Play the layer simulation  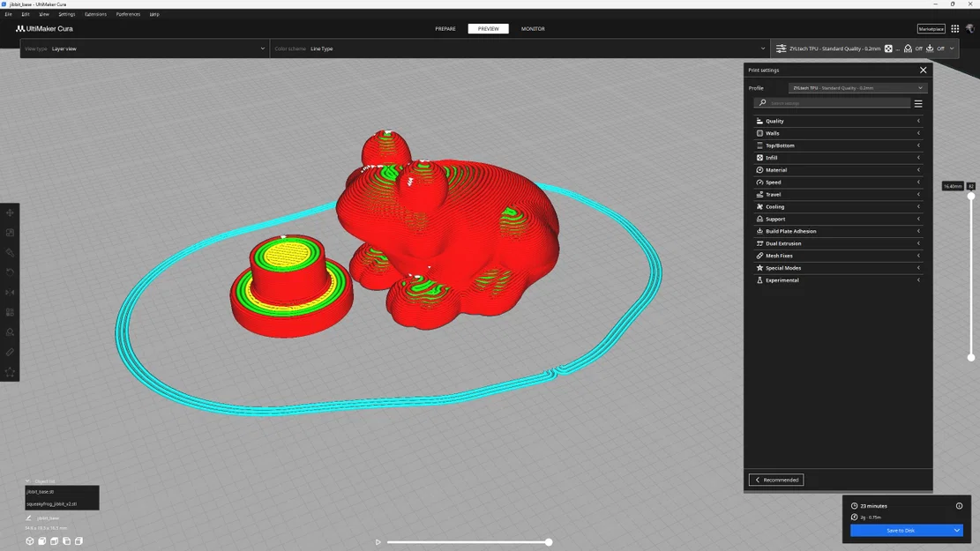point(378,542)
